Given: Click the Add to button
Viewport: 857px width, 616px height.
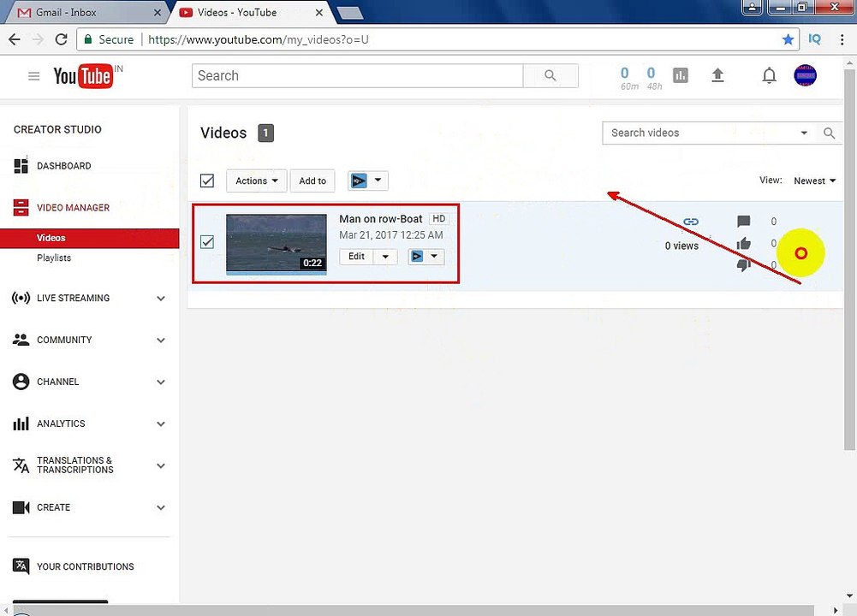Looking at the screenshot, I should tap(312, 181).
